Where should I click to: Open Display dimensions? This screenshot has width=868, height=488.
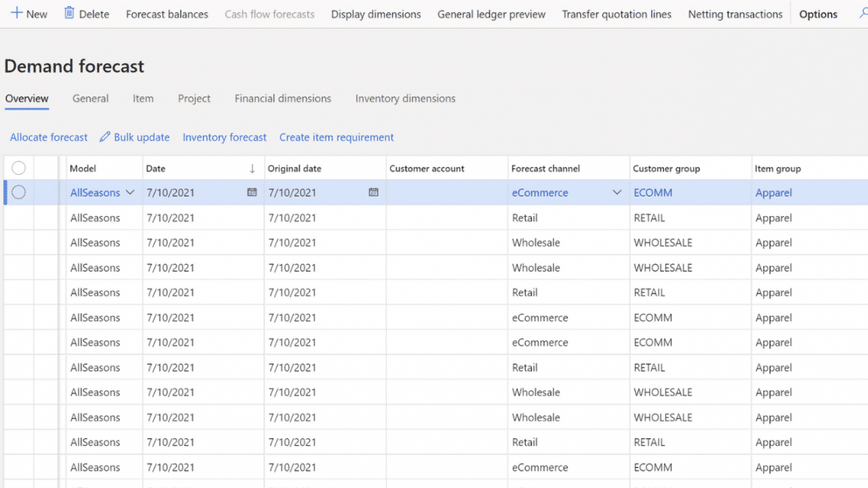[x=376, y=14]
